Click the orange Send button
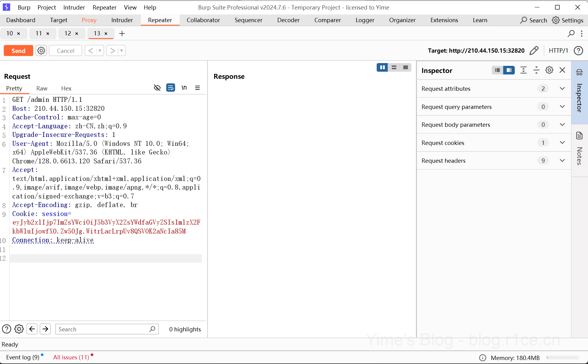 [x=18, y=50]
